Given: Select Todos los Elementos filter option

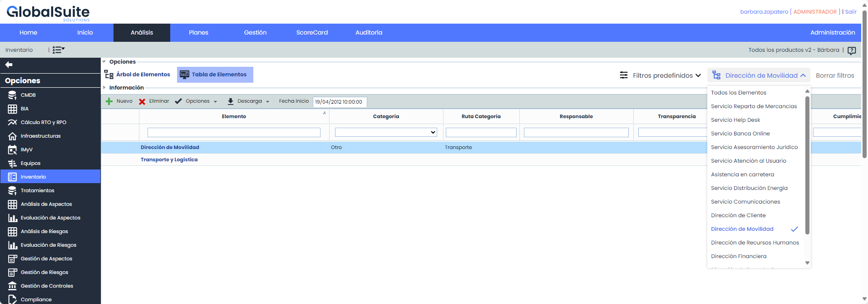Looking at the screenshot, I should 738,93.
